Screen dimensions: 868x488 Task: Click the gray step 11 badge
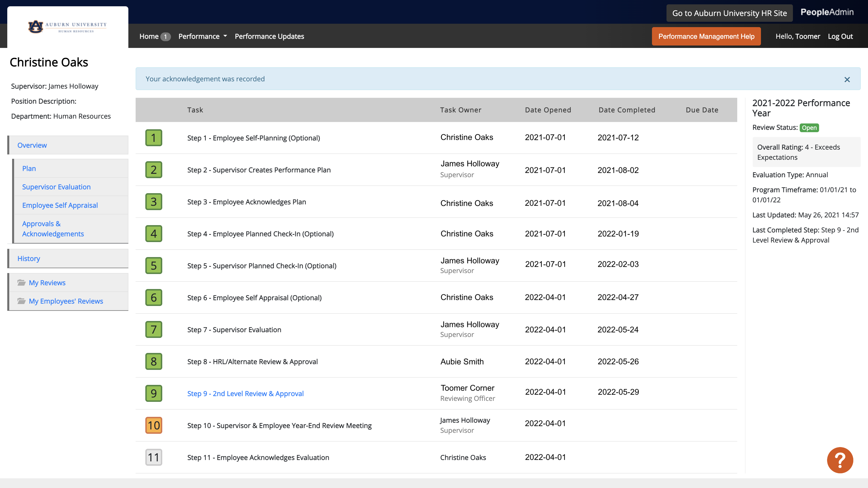[154, 457]
